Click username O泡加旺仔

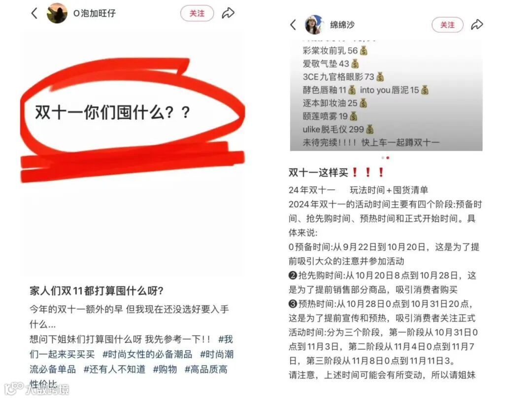(95, 13)
